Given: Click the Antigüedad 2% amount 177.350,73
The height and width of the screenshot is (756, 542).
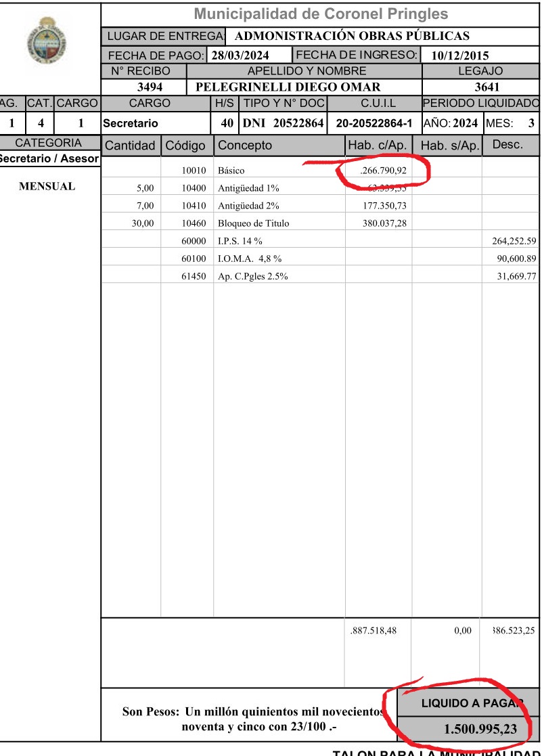Looking at the screenshot, I should click(x=384, y=206).
